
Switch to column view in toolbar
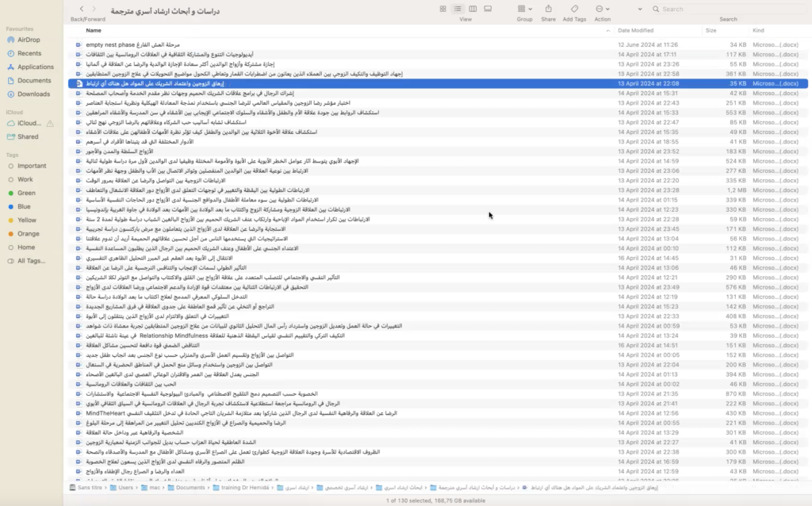tap(472, 9)
